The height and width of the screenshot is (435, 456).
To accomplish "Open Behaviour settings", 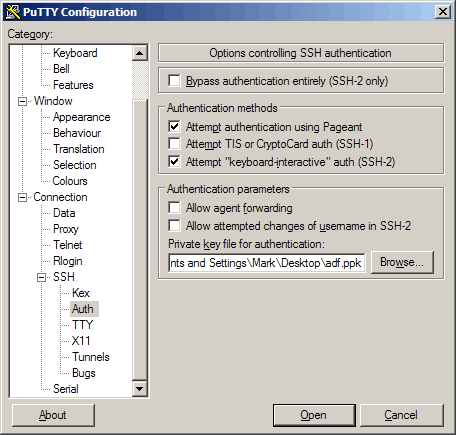I will coord(77,133).
